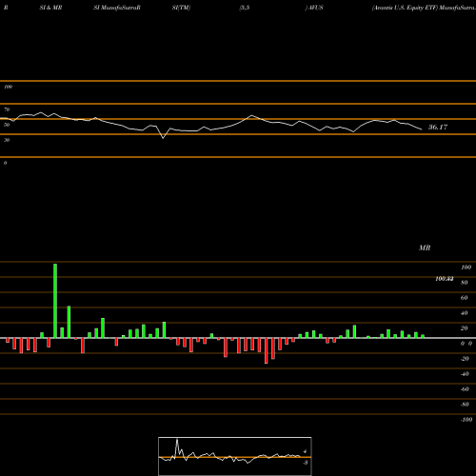Click the '(5,5' parameter text
This screenshot has height=476, width=476.
click(245, 8)
